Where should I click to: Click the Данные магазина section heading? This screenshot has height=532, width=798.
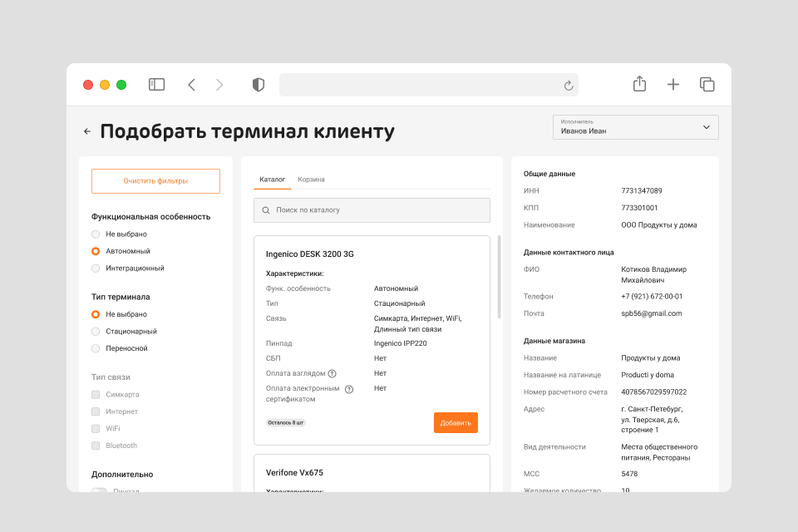[x=554, y=341]
